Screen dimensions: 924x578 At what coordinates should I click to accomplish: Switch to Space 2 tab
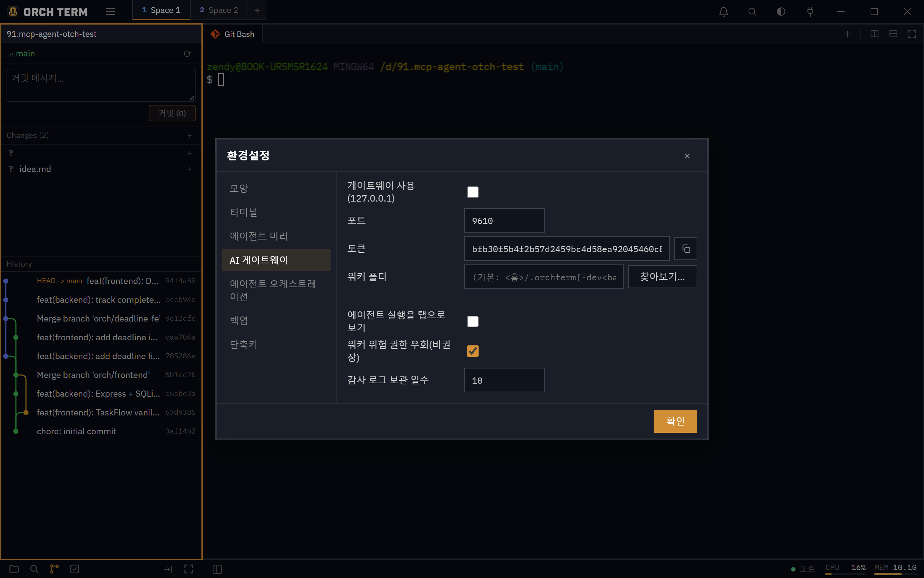(x=219, y=10)
